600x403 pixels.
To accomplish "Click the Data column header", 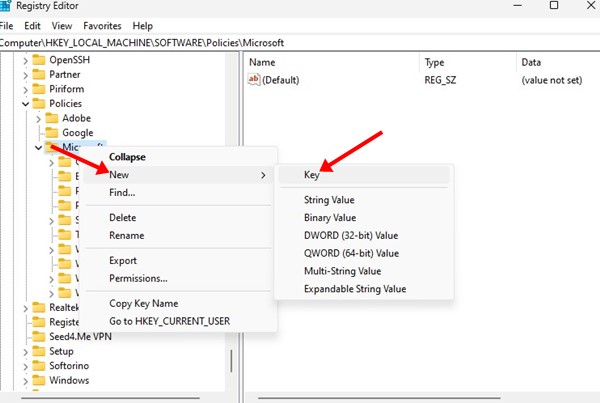I will pyautogui.click(x=530, y=62).
